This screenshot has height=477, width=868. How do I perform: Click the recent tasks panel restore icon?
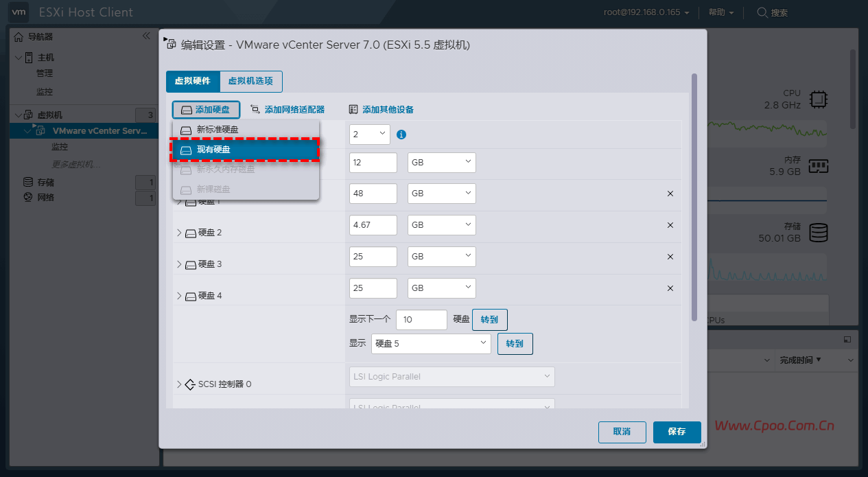[847, 340]
